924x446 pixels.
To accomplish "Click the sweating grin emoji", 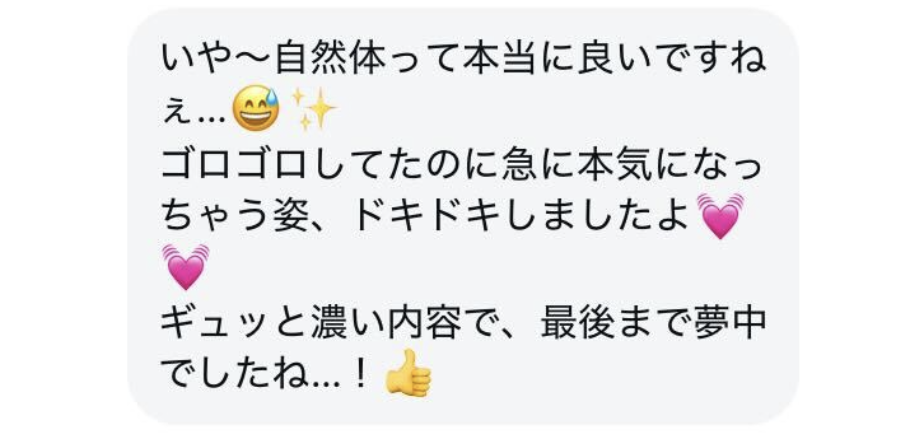I will 255,111.
